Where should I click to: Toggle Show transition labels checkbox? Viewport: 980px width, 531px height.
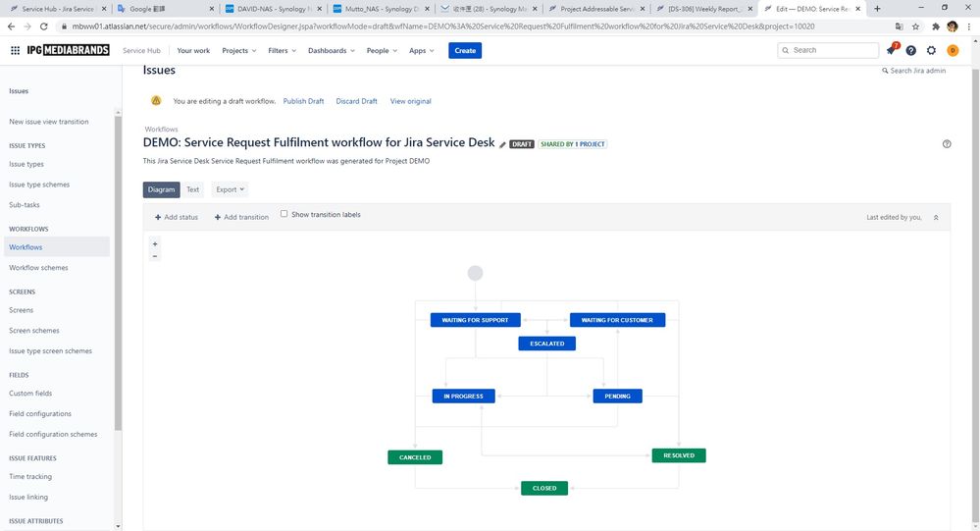[284, 214]
